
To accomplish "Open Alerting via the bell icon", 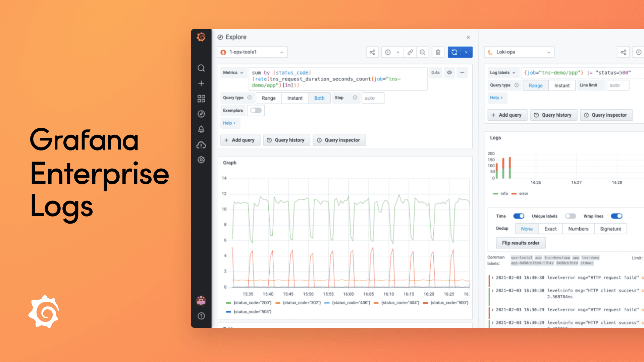I will click(x=201, y=129).
